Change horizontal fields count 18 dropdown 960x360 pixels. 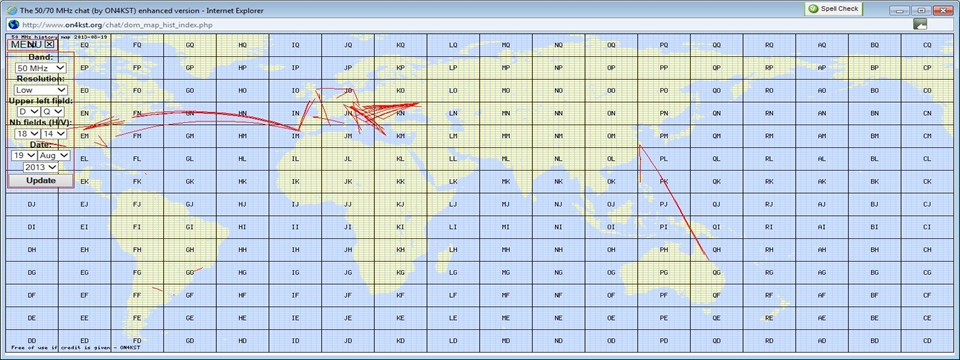27,133
